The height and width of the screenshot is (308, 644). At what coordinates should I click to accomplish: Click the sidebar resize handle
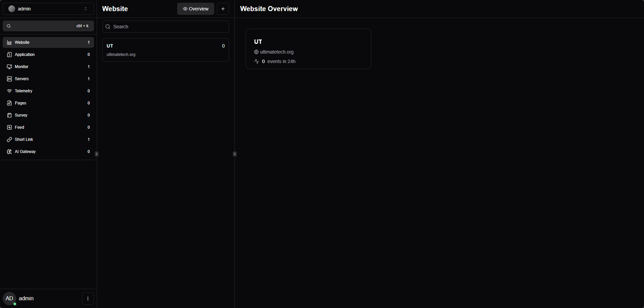97,154
